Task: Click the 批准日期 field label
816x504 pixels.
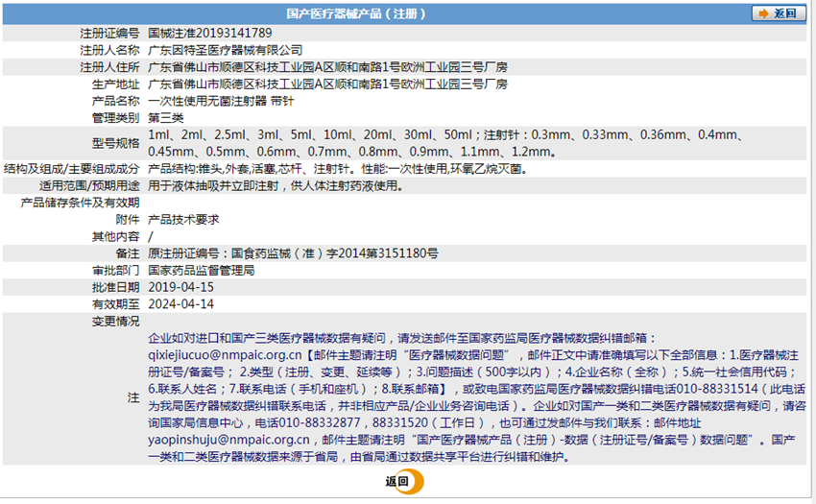Action: tap(115, 287)
